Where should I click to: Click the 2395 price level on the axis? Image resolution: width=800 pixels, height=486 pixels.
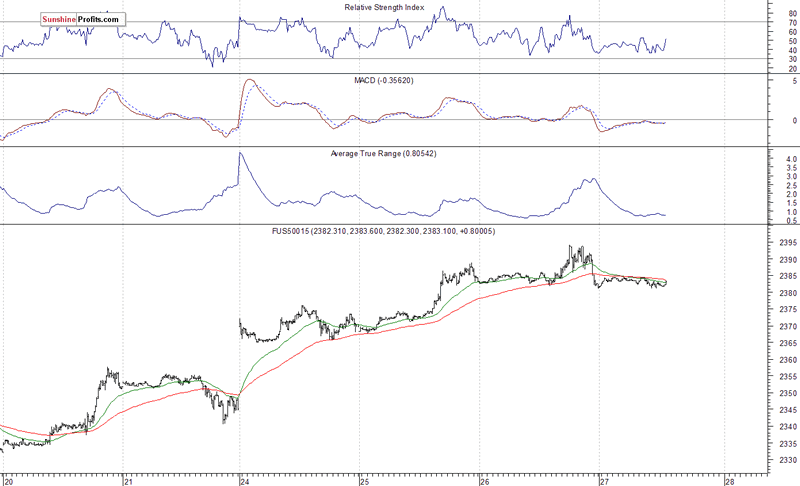785,243
